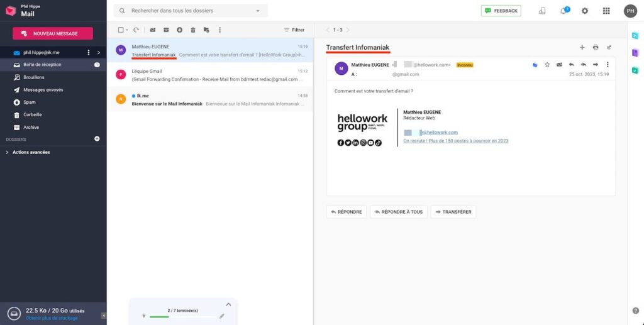Mark opened email as unread

click(x=559, y=64)
